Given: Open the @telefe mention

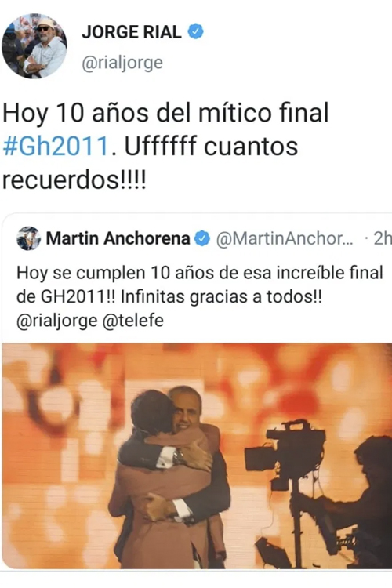Looking at the screenshot, I should tap(133, 321).
